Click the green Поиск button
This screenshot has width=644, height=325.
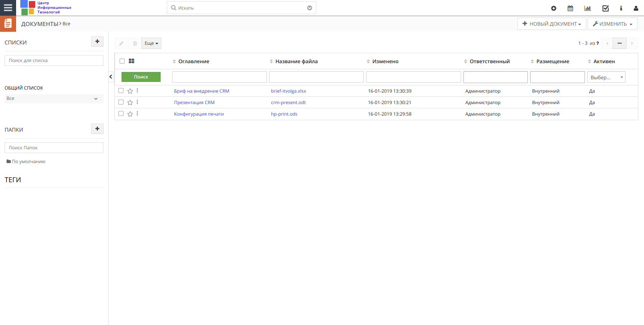tap(141, 77)
